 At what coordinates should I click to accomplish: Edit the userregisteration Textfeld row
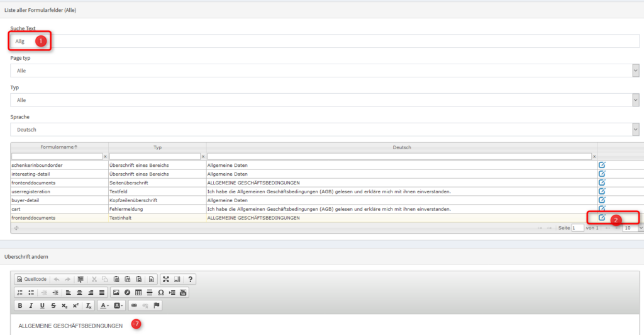[x=602, y=191]
